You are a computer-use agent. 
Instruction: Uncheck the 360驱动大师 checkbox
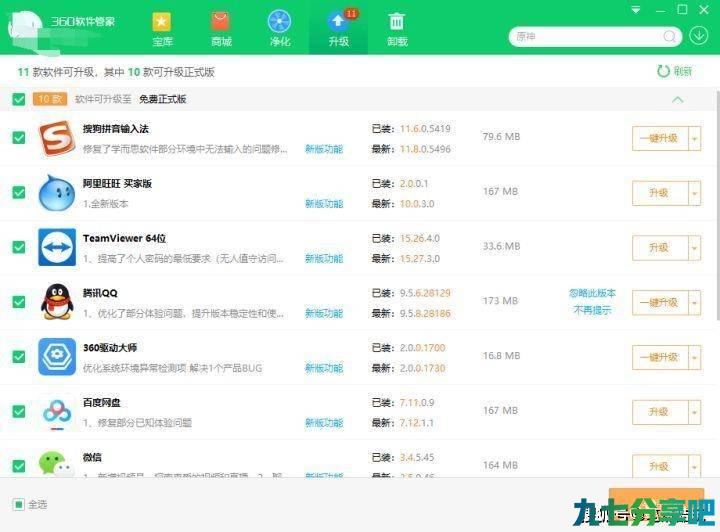pyautogui.click(x=19, y=356)
